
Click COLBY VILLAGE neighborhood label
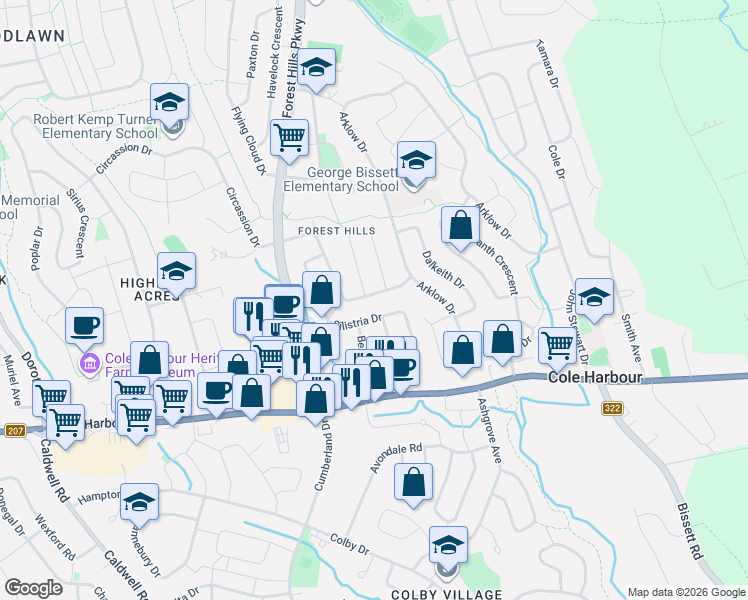[x=447, y=594]
